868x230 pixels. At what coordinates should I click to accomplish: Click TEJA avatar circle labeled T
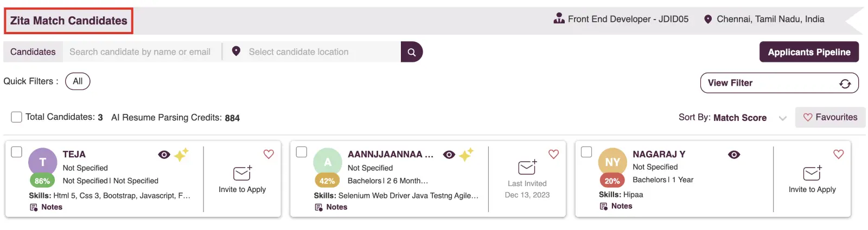(42, 162)
